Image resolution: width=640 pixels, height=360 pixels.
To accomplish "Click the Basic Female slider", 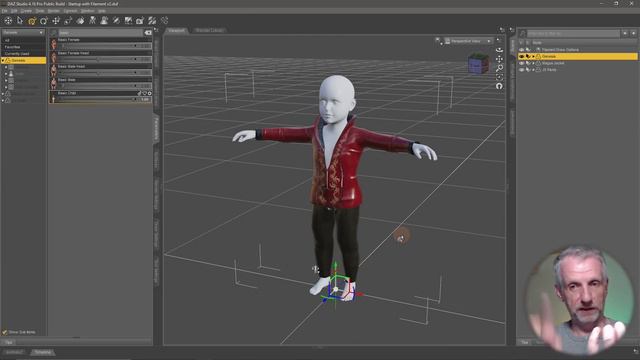I will tap(104, 46).
